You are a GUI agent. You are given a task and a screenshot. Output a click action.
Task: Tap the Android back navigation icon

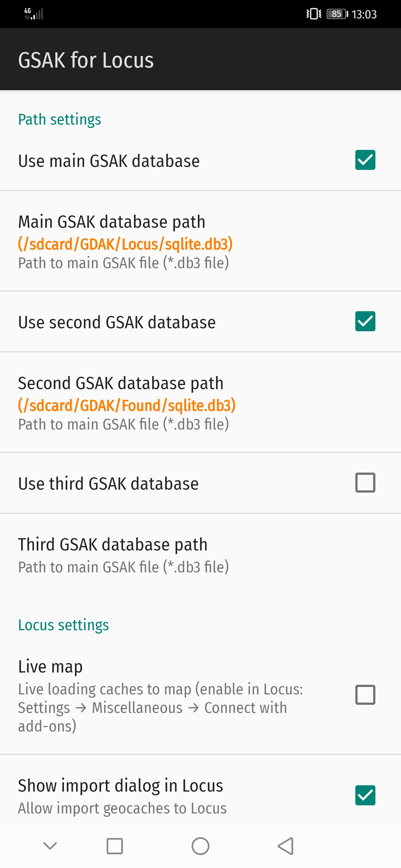point(286,846)
